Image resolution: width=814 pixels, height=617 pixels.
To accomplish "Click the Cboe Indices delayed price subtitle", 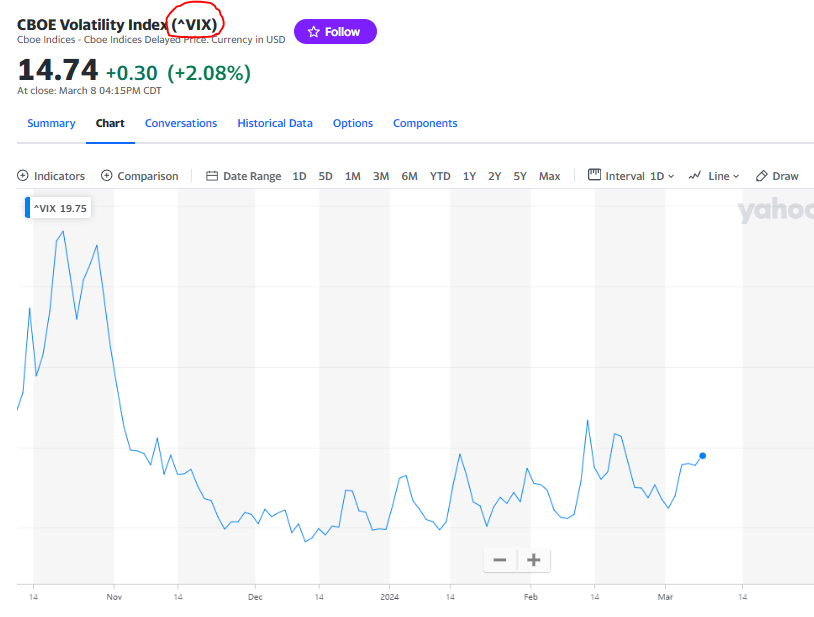I will tap(151, 40).
